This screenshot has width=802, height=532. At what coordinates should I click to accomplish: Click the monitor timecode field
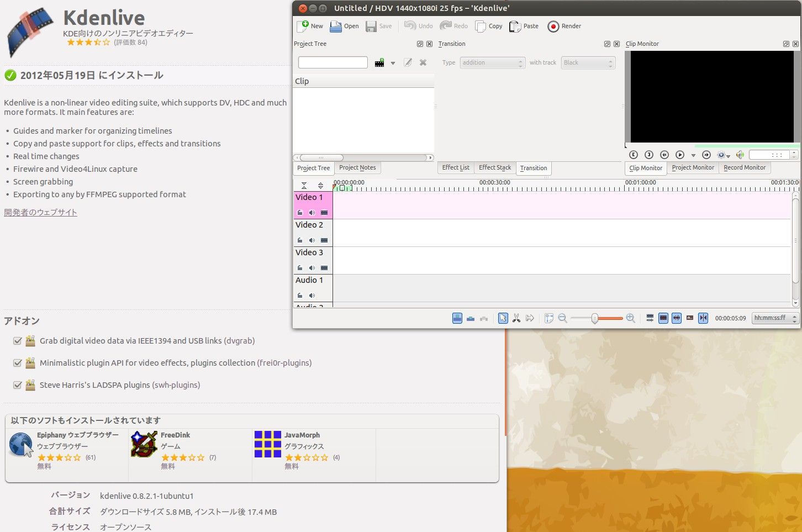(x=773, y=155)
